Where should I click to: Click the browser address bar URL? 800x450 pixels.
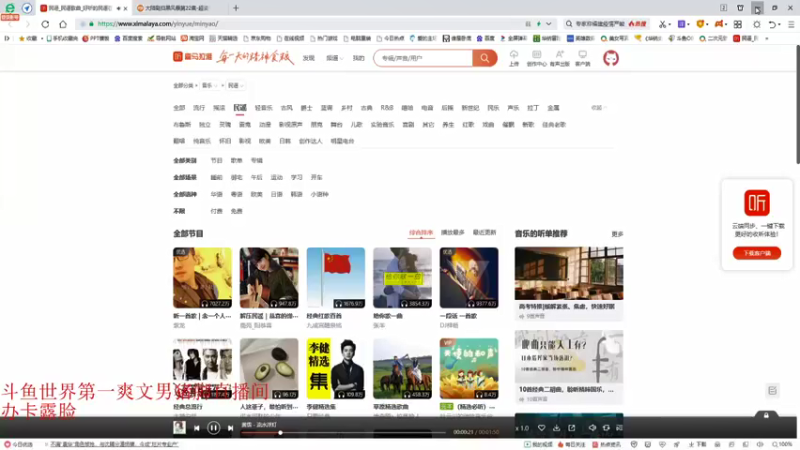(x=158, y=23)
